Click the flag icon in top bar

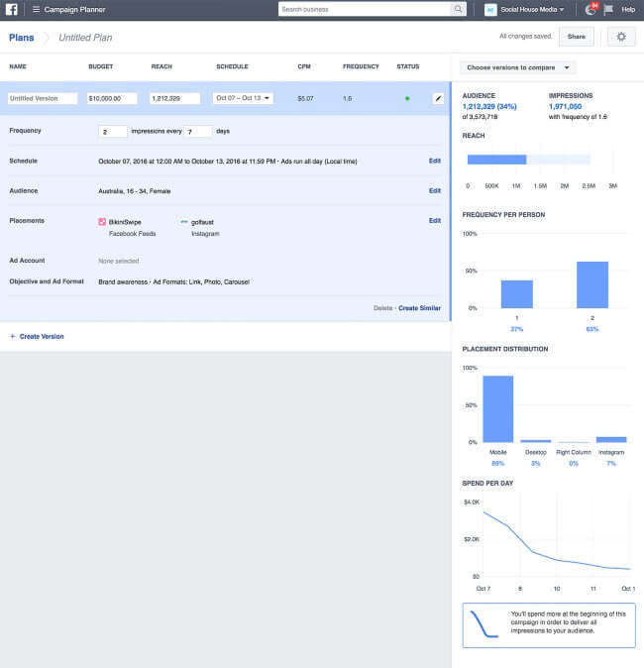click(607, 9)
